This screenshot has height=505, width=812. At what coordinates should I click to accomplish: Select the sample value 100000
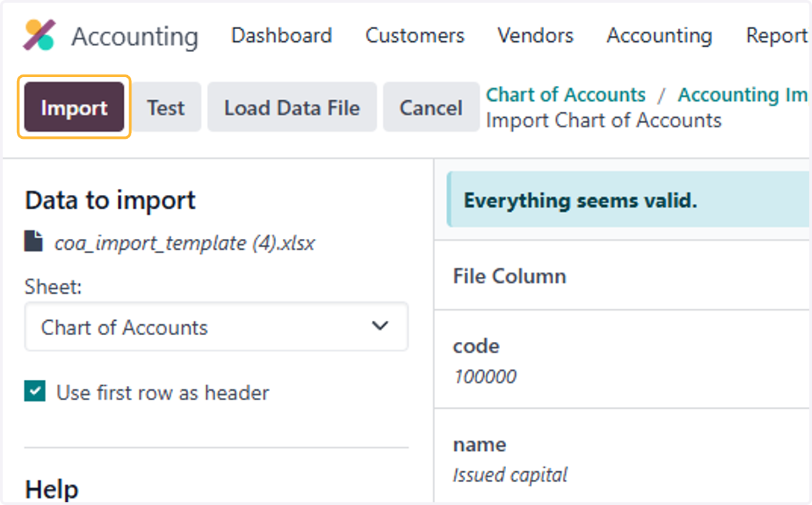[484, 376]
